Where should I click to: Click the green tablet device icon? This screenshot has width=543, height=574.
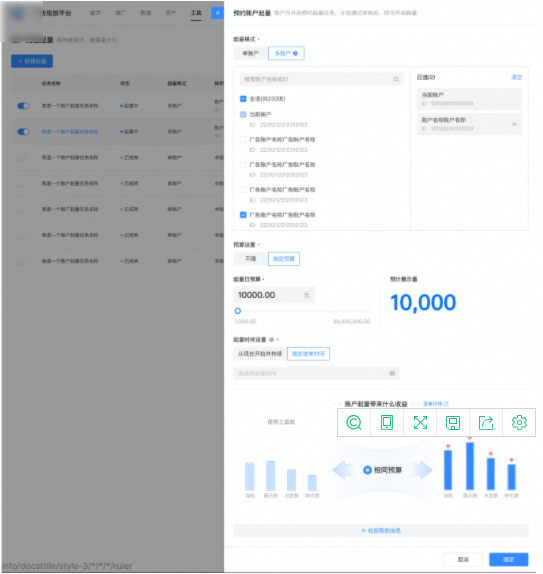click(x=387, y=422)
